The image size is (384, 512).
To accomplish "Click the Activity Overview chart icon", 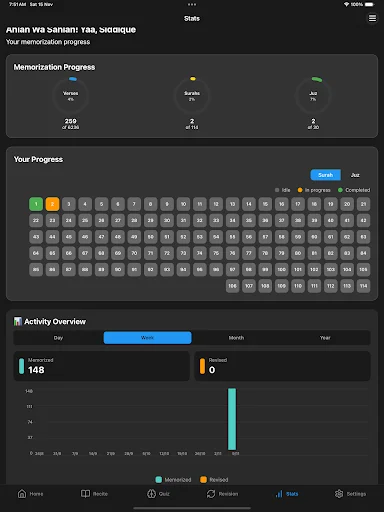I will (x=18, y=321).
